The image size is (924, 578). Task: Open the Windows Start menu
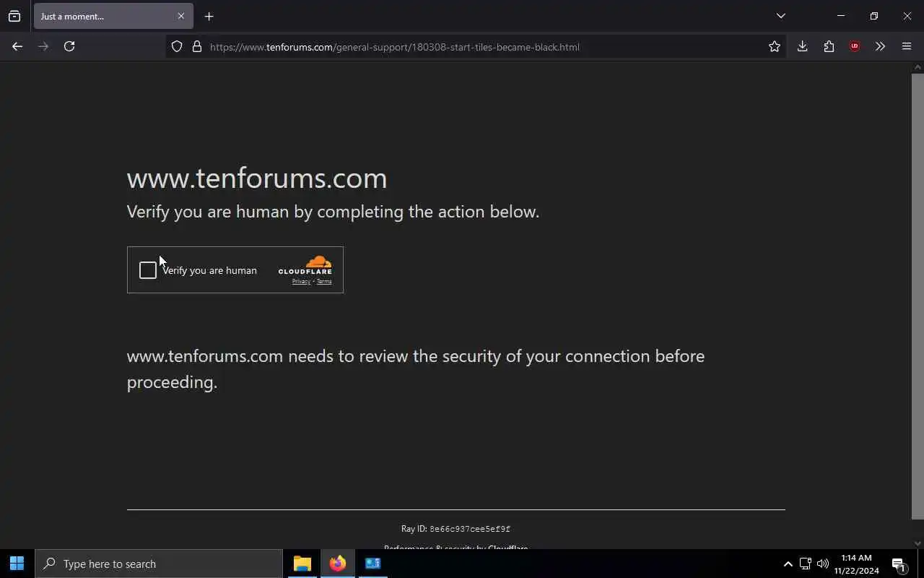(17, 564)
